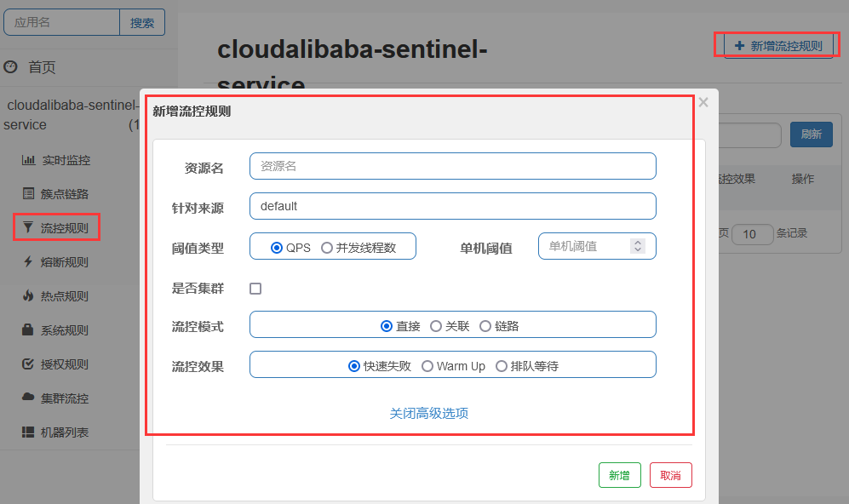
Task: Click the 资源名 input field
Action: (453, 166)
